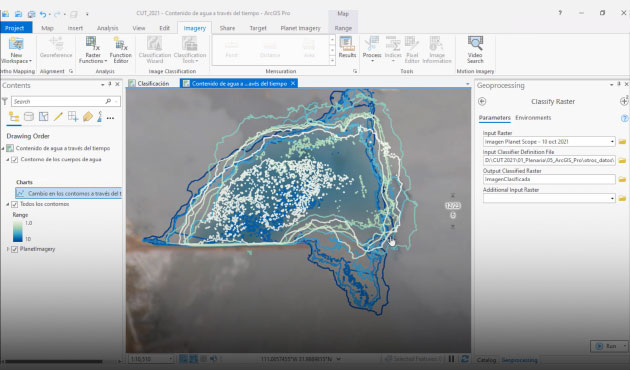Image resolution: width=630 pixels, height=370 pixels.
Task: Launch the Video Search tool
Action: 475,50
